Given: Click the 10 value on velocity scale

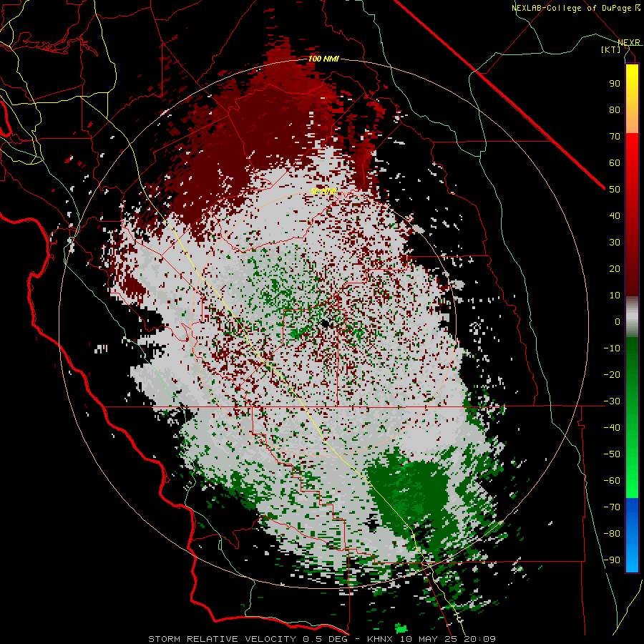Looking at the screenshot, I should 615,296.
